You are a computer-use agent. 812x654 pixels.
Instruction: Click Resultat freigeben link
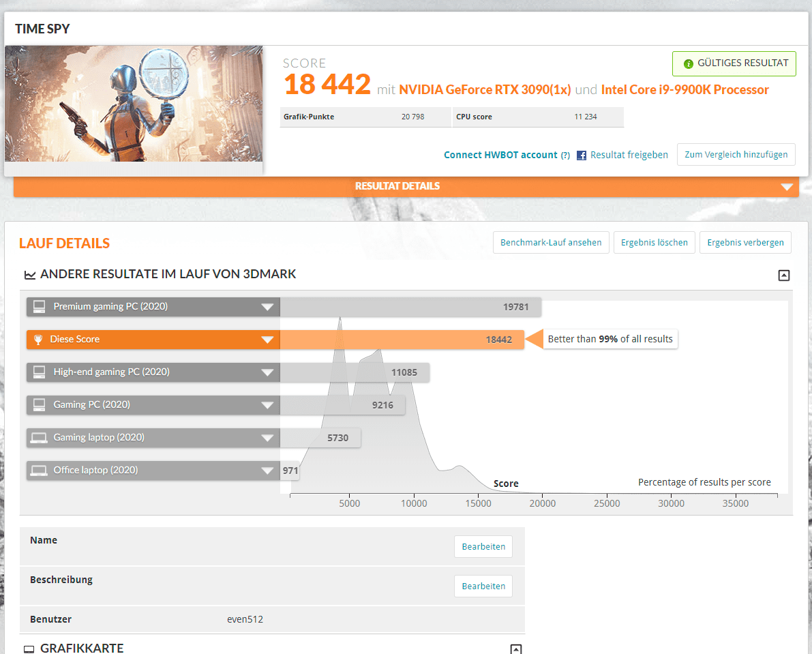[x=629, y=155]
